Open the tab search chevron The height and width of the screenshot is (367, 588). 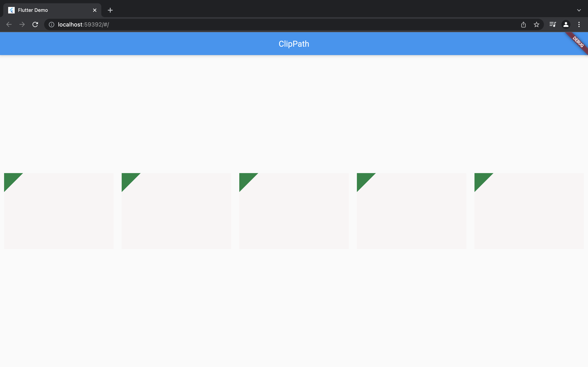point(579,10)
